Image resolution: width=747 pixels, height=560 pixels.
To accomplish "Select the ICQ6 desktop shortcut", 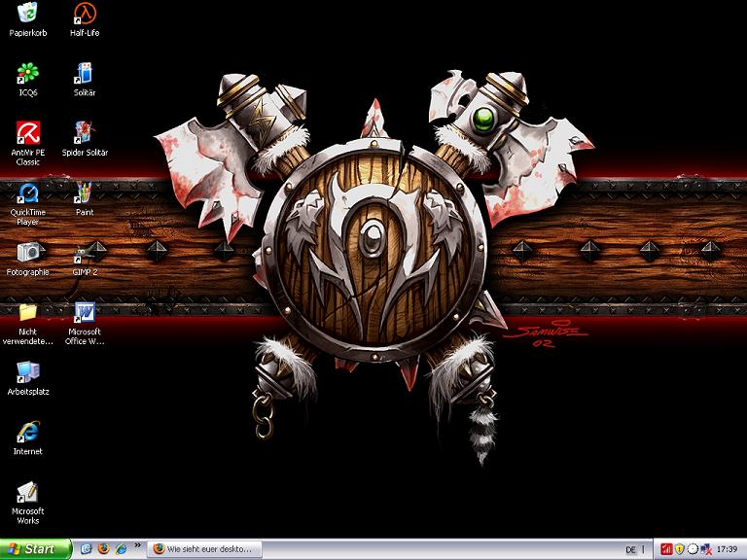I will 27,79.
